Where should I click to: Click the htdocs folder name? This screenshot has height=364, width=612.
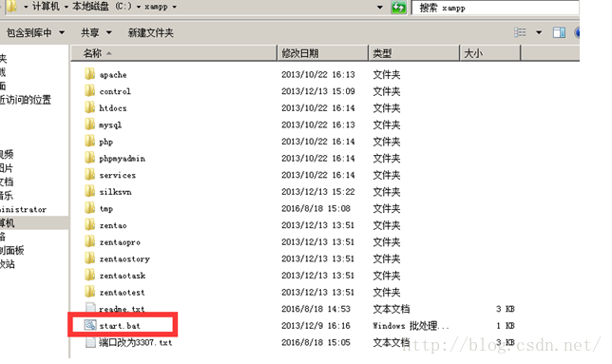point(113,108)
